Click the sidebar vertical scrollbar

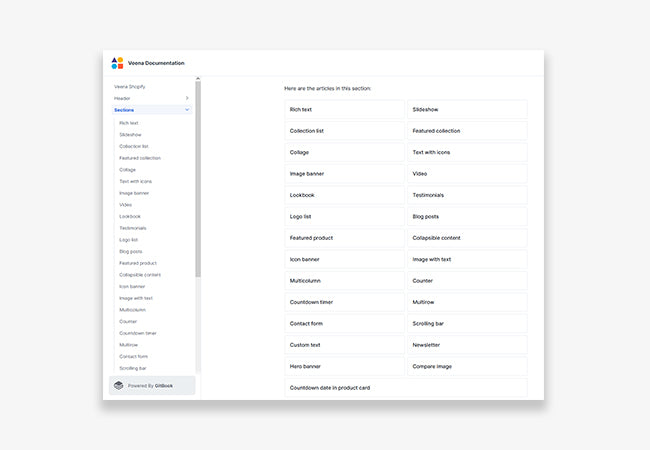[198, 180]
